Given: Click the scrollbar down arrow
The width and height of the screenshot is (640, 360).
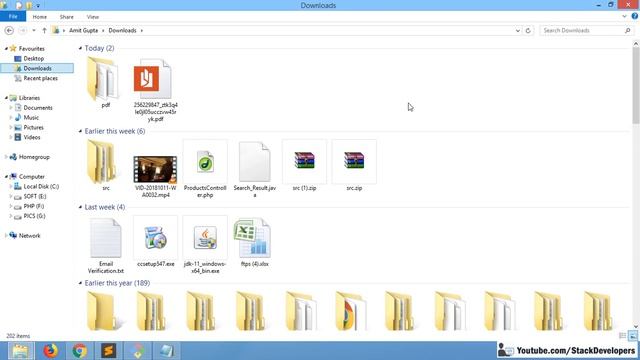Looking at the screenshot, I should (636, 327).
